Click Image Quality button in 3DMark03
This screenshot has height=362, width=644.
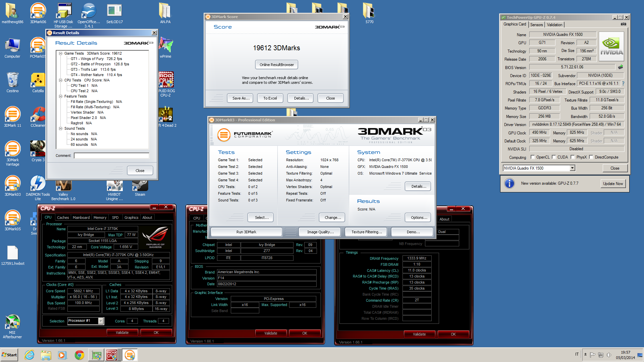pyautogui.click(x=320, y=232)
